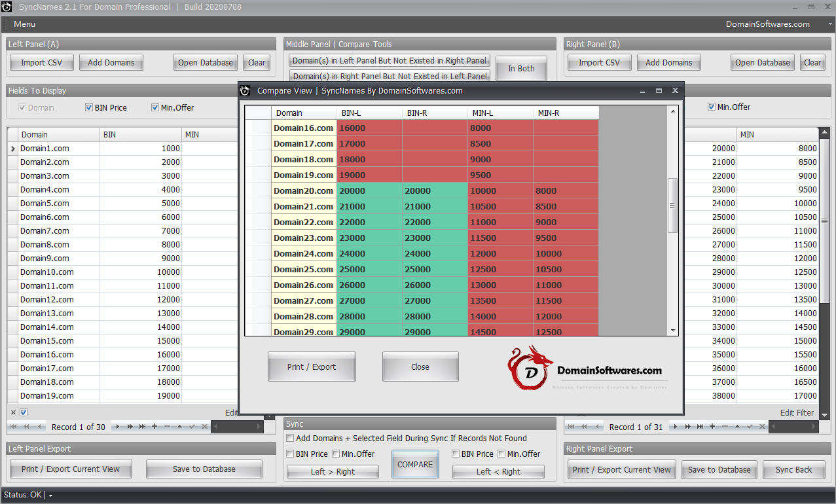Uncheck Min.Offer in right Fields To Display
836x504 pixels.
(712, 107)
